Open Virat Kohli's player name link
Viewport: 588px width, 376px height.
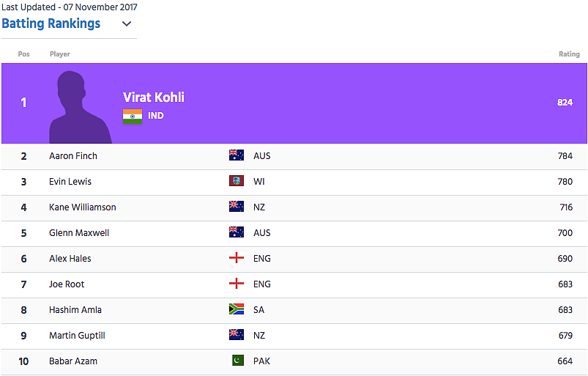point(154,97)
